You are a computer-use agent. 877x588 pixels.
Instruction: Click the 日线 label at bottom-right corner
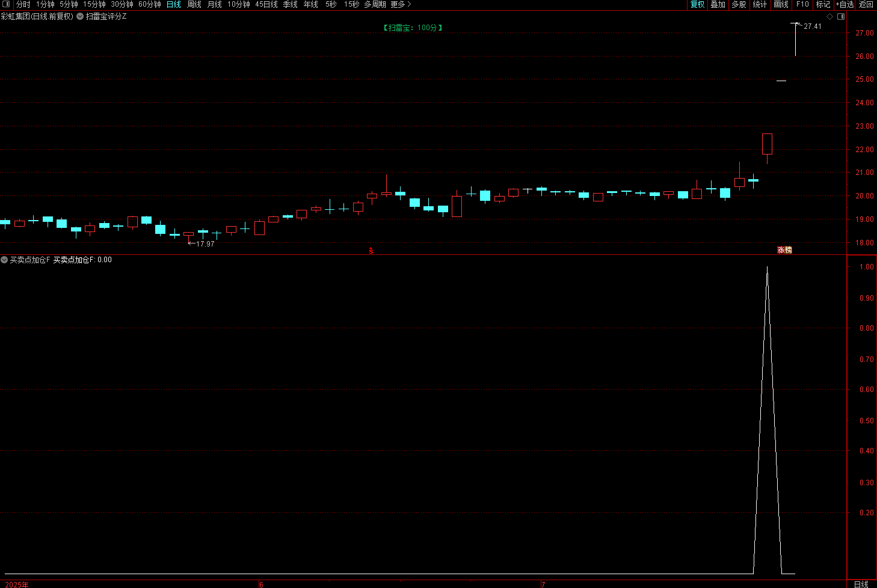(x=861, y=584)
